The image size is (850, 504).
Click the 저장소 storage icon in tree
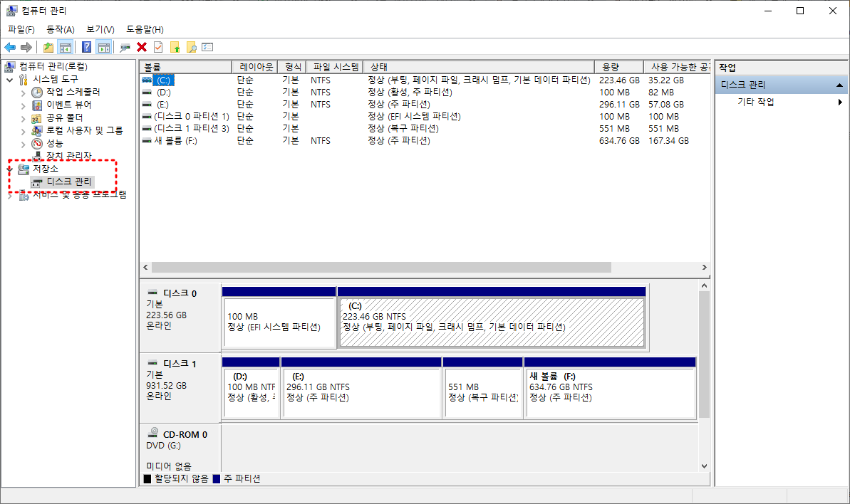(x=24, y=169)
